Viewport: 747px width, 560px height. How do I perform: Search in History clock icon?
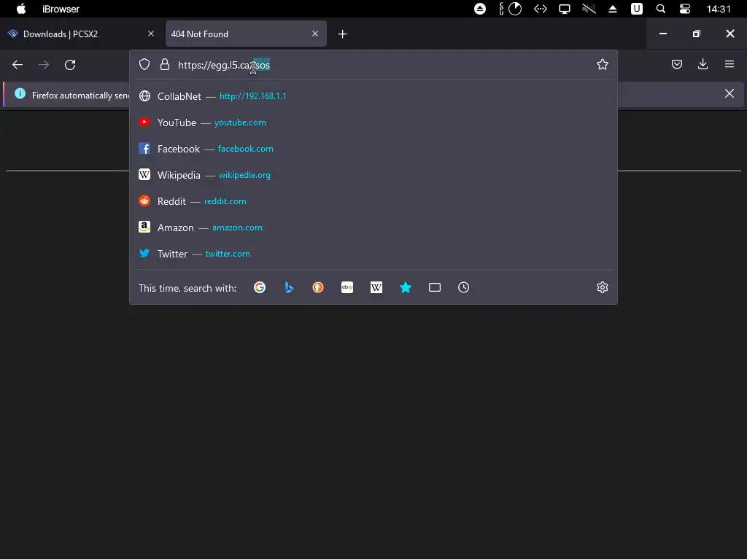pos(463,287)
